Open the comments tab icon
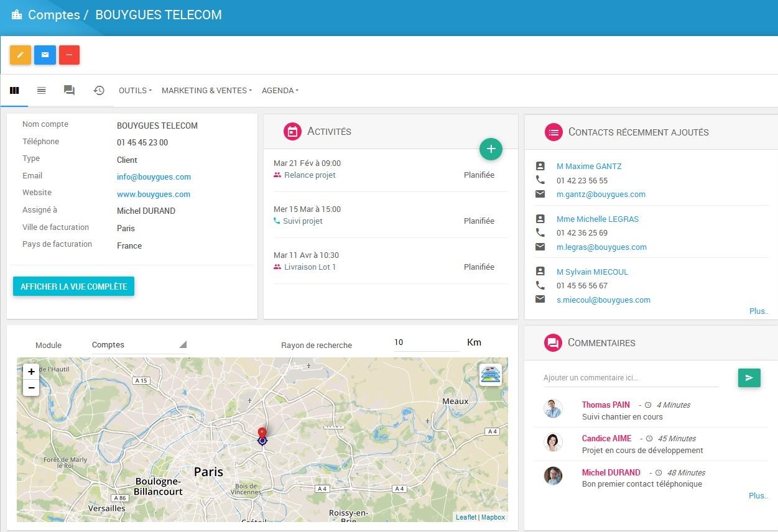The image size is (778, 532). pos(69,91)
